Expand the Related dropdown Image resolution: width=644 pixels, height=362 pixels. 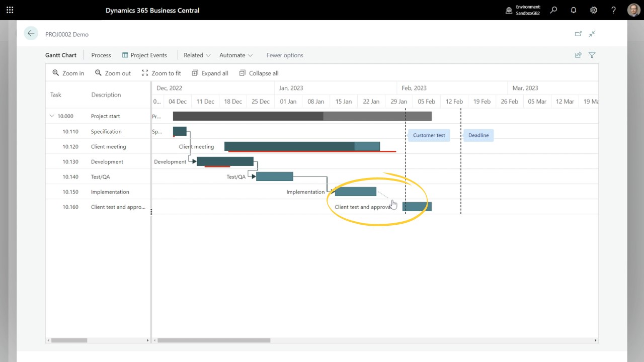[197, 55]
